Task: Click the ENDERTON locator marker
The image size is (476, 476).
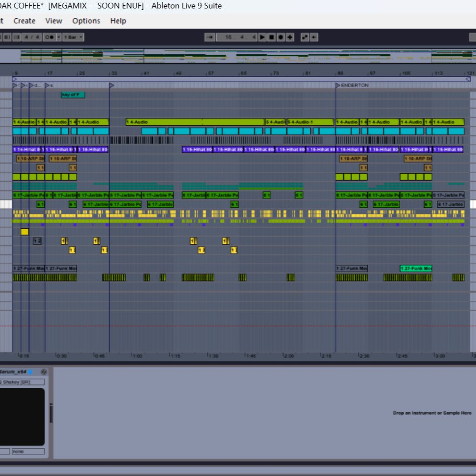Action: 352,85
